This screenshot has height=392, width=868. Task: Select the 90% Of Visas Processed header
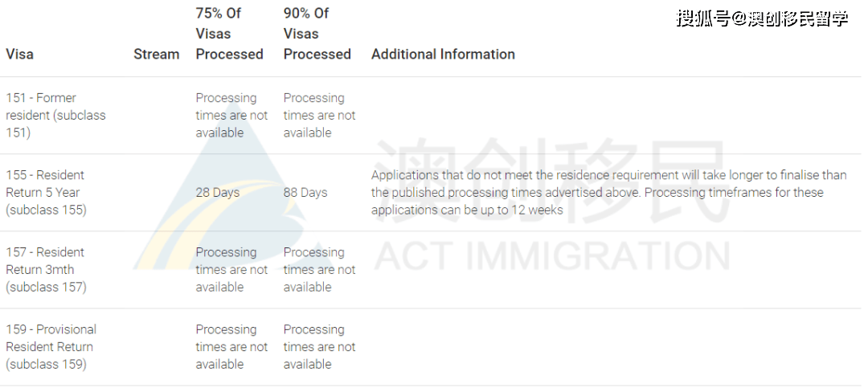point(317,33)
